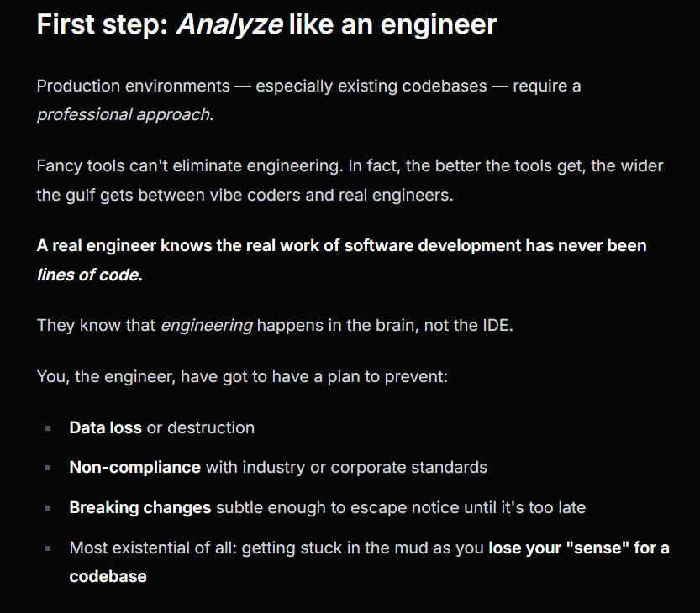This screenshot has height=613, width=700.
Task: Click the bold 'lose your "sense" for a' text
Action: click(579, 548)
